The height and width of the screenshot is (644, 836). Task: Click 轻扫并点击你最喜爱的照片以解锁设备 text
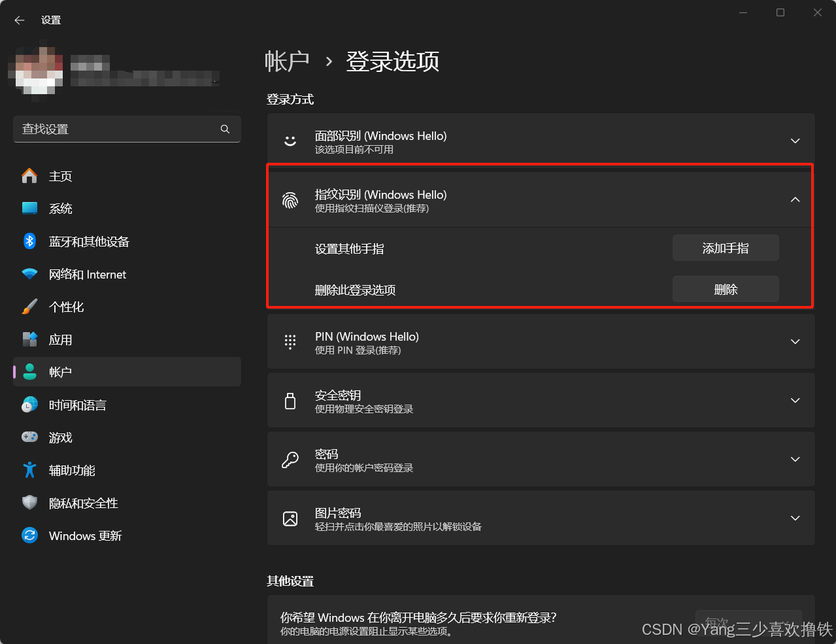click(398, 527)
